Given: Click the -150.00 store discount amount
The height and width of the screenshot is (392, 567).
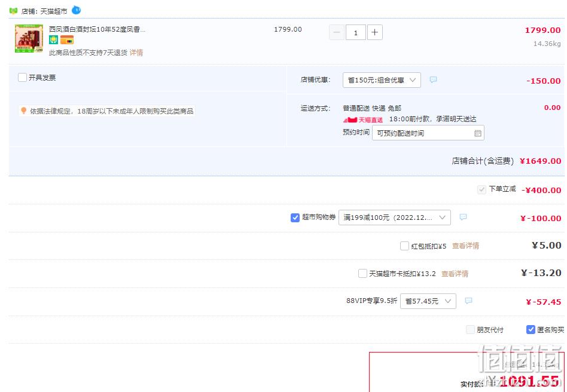Looking at the screenshot, I should pyautogui.click(x=544, y=81).
